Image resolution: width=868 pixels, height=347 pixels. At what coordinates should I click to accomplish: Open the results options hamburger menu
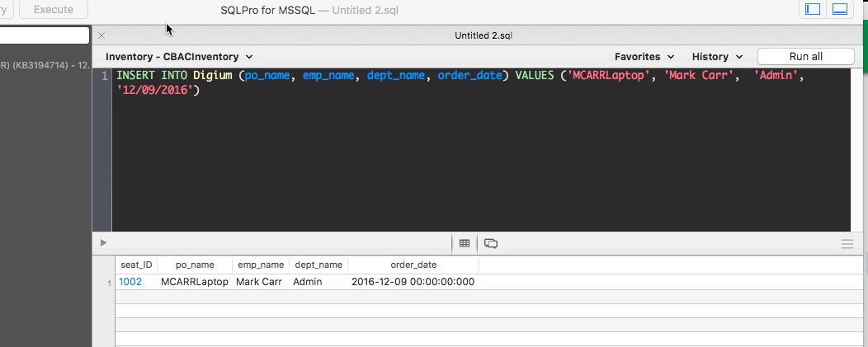click(847, 244)
